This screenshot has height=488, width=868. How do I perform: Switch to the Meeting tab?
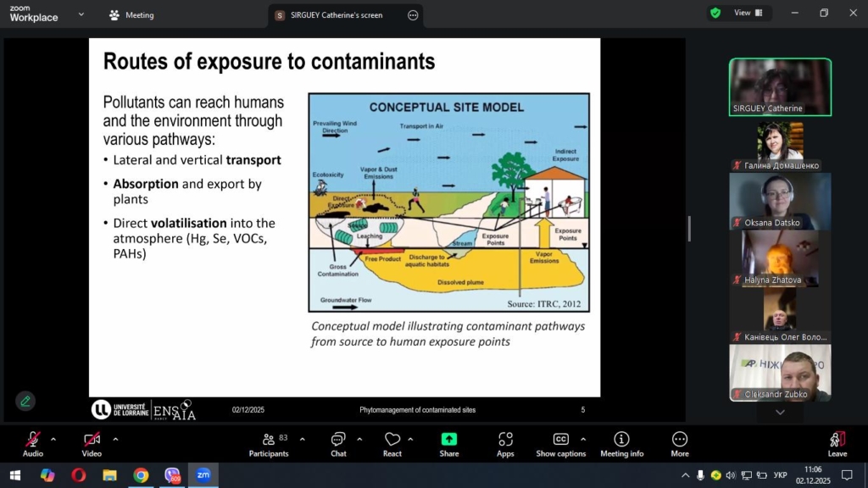[x=131, y=15]
